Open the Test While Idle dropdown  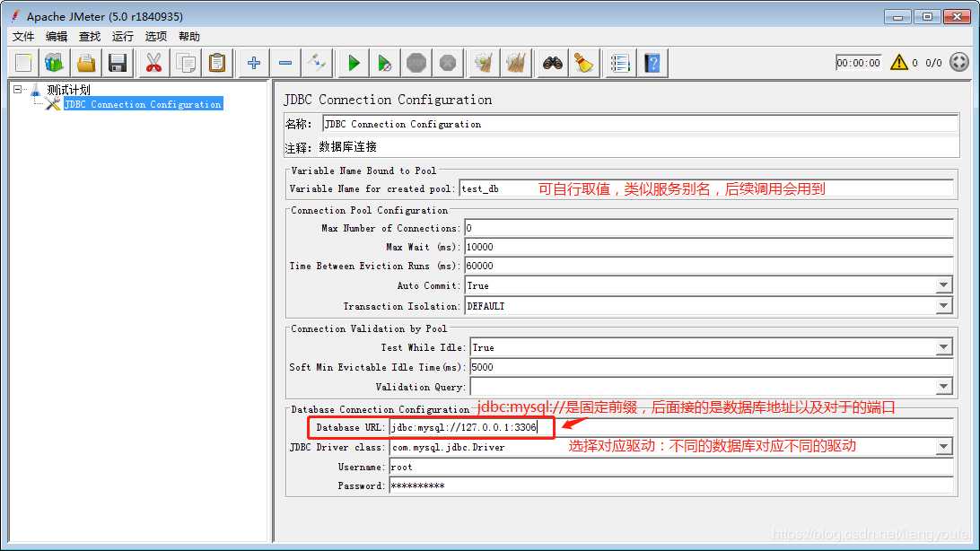[x=943, y=347]
